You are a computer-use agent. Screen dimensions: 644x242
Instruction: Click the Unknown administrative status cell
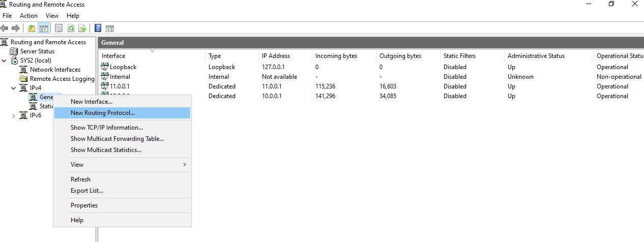tap(520, 77)
